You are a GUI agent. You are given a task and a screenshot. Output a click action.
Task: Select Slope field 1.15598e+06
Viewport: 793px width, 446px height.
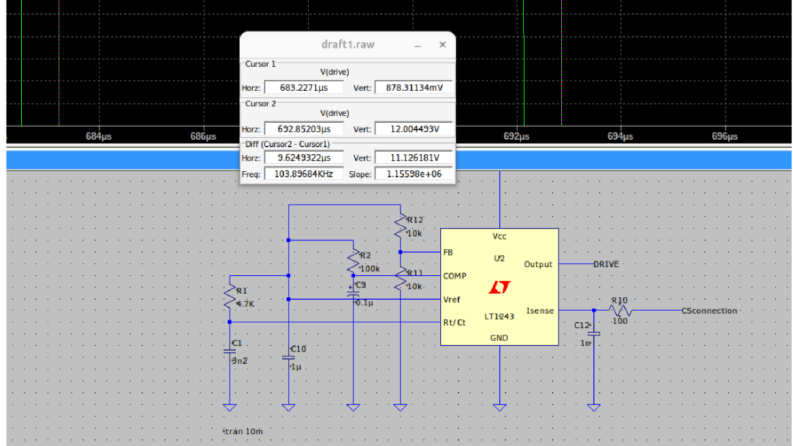click(414, 174)
